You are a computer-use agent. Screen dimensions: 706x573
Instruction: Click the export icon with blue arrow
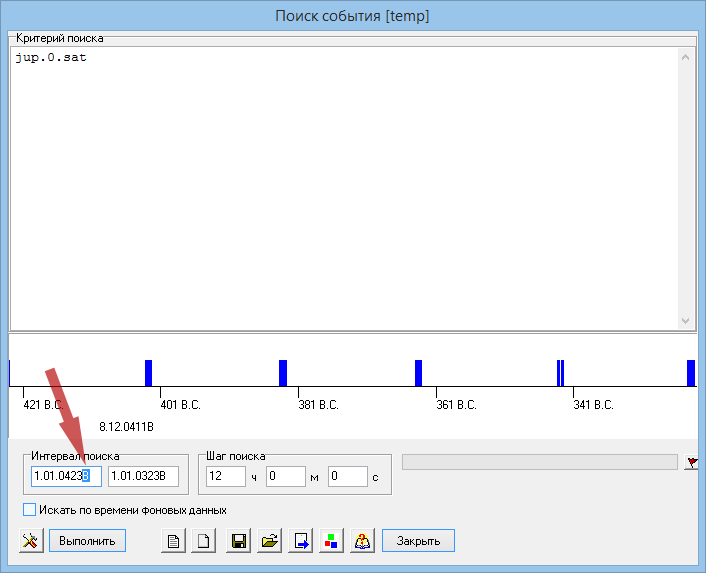pyautogui.click(x=302, y=541)
